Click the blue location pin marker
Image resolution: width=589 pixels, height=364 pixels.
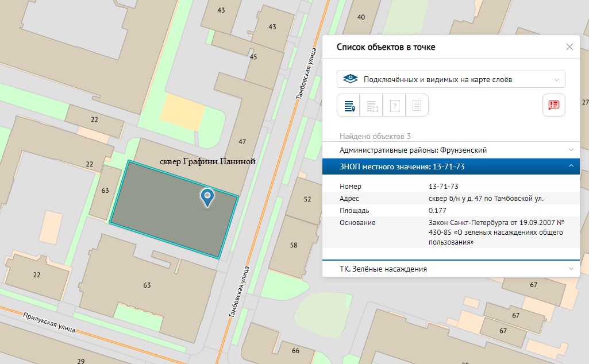pyautogui.click(x=207, y=197)
